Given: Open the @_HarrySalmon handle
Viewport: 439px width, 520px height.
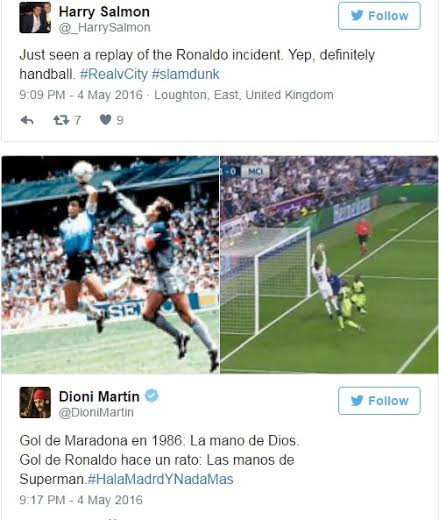Looking at the screenshot, I should coord(105,27).
